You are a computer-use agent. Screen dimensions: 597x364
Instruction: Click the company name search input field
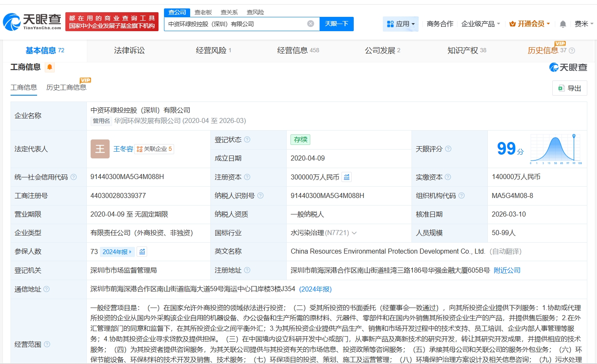236,24
